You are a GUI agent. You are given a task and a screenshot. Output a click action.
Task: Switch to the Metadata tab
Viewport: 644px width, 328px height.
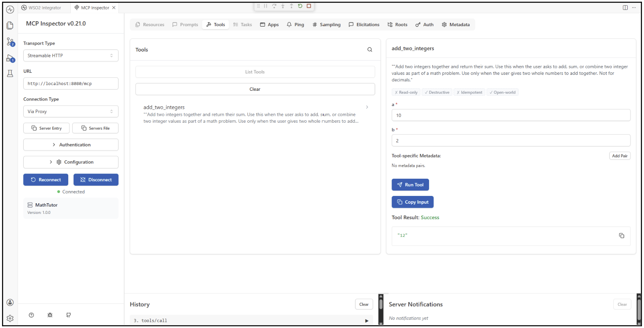coord(456,25)
